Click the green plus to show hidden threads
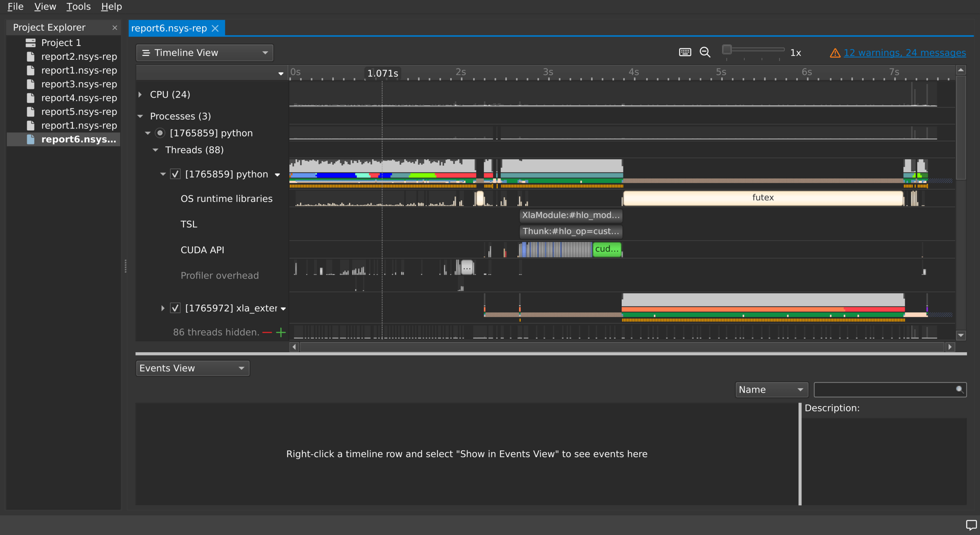Viewport: 980px width, 535px height. (x=281, y=332)
